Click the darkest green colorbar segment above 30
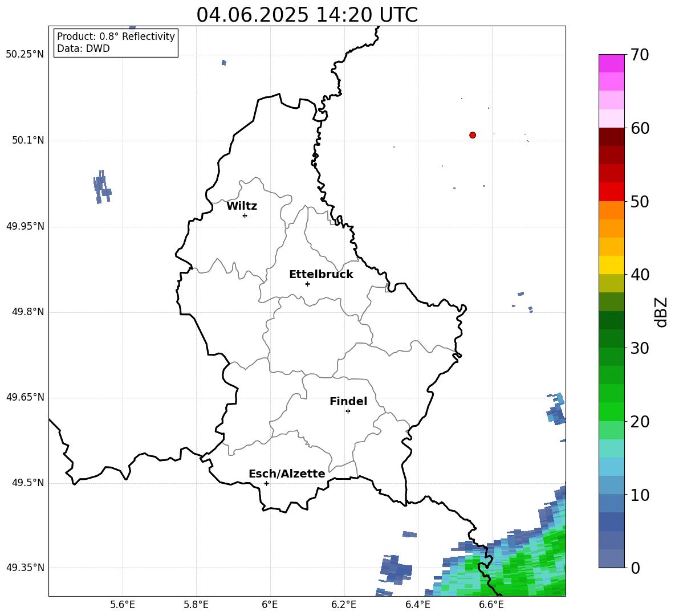Viewport: 675px width, 616px height. (611, 320)
